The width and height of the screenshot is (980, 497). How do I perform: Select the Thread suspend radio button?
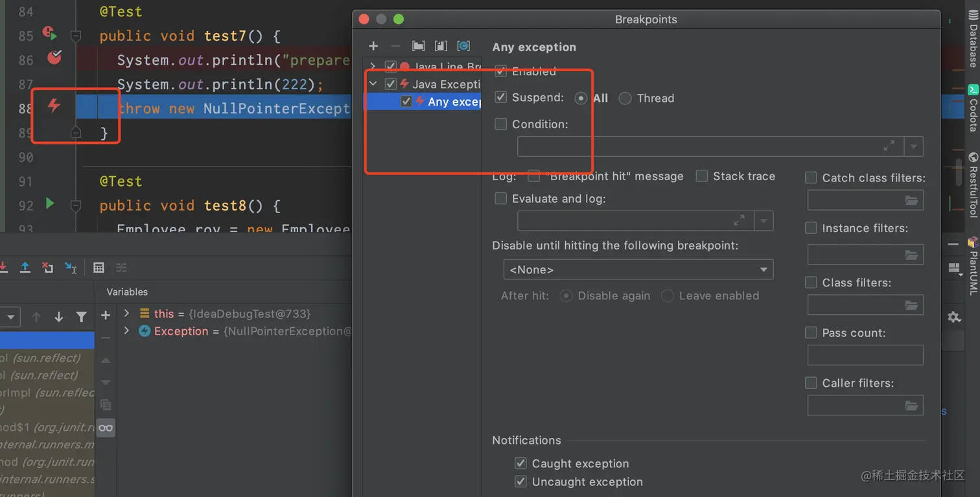(x=625, y=98)
